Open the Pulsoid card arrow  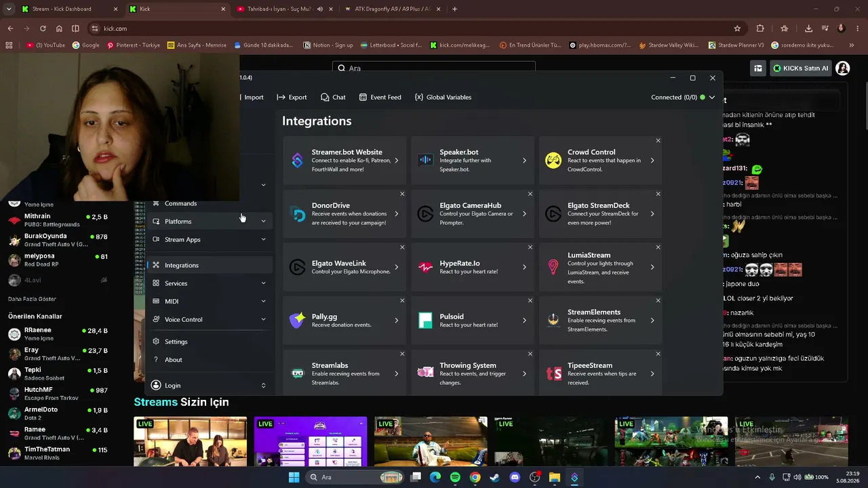pyautogui.click(x=524, y=321)
